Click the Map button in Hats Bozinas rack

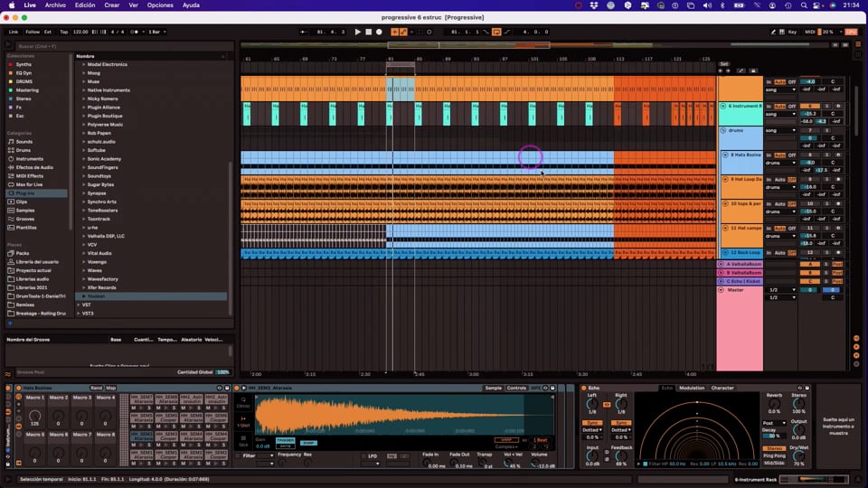click(x=110, y=388)
